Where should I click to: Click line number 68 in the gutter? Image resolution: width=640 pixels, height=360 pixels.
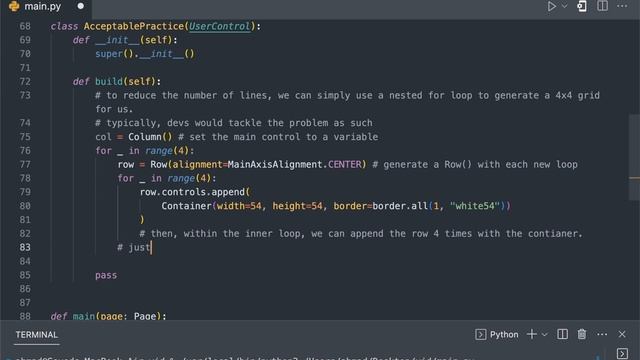25,26
